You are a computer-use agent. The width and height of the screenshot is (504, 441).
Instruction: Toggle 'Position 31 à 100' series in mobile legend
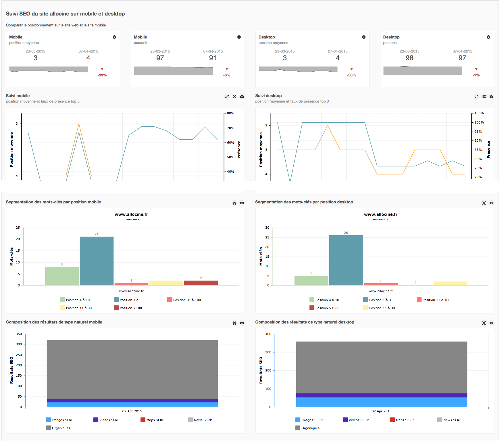pos(184,300)
